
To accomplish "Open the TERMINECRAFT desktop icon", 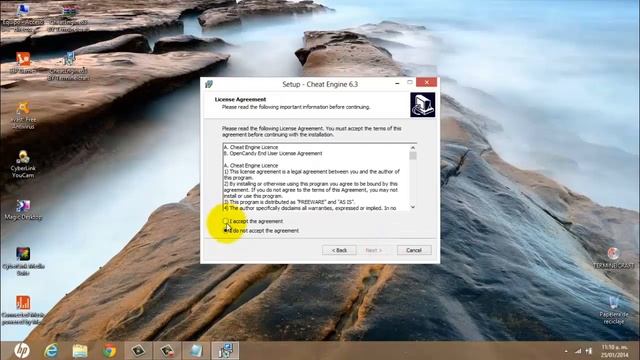I will tap(613, 258).
